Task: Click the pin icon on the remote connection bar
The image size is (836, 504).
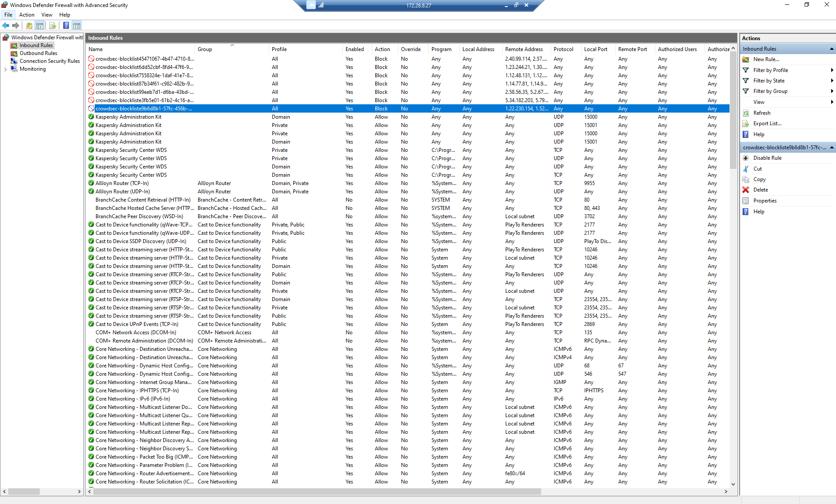Action: tap(311, 5)
